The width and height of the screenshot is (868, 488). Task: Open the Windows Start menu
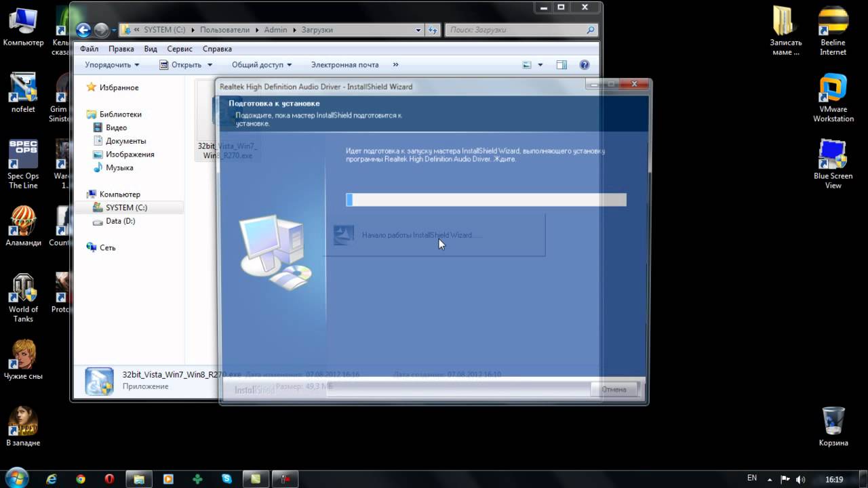[x=16, y=478]
